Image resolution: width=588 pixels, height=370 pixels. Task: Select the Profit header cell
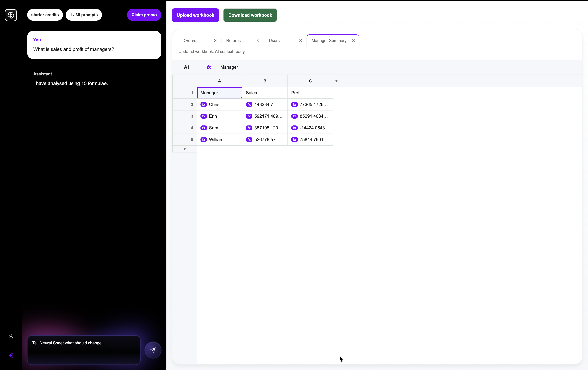point(310,93)
